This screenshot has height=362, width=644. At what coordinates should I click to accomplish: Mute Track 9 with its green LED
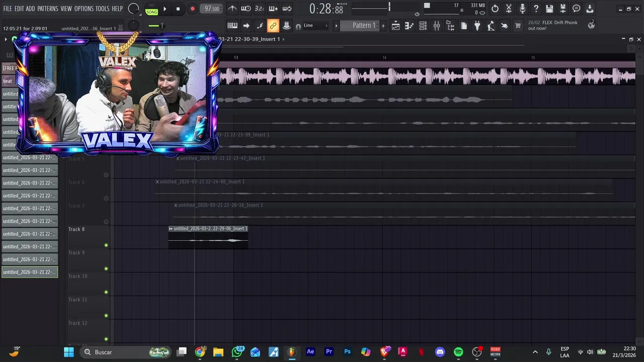click(x=106, y=269)
